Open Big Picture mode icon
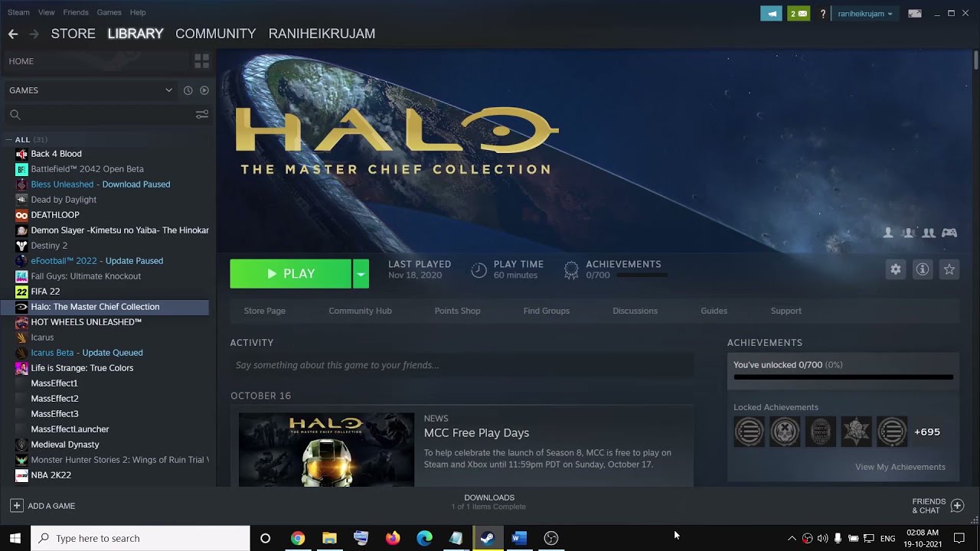This screenshot has width=980, height=551. tap(915, 13)
